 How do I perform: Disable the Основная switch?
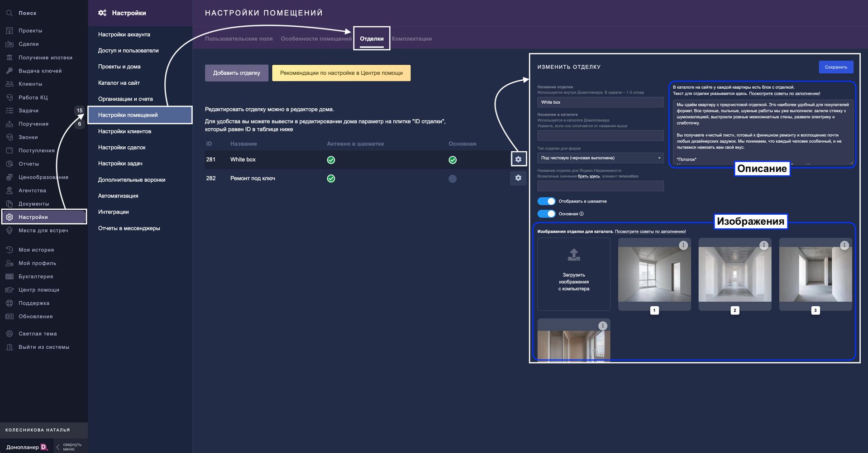click(546, 214)
